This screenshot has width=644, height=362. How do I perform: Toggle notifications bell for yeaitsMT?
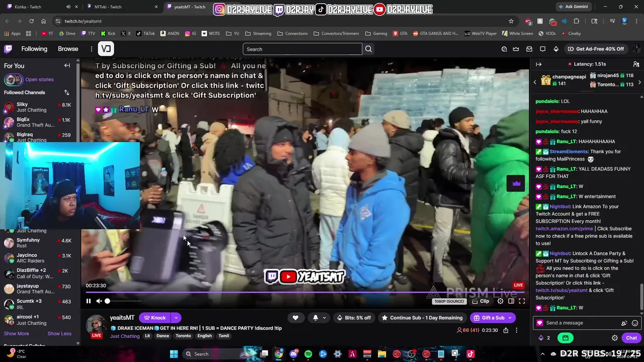pos(315,318)
